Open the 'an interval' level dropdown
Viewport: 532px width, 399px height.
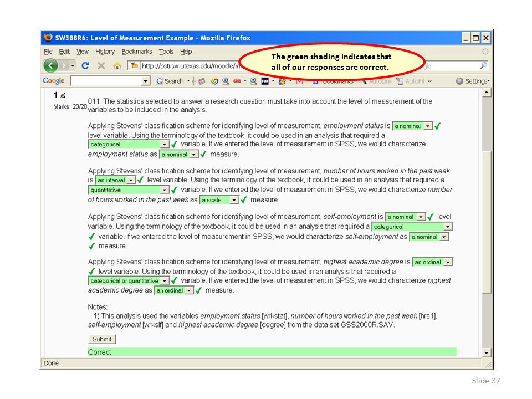pos(115,180)
